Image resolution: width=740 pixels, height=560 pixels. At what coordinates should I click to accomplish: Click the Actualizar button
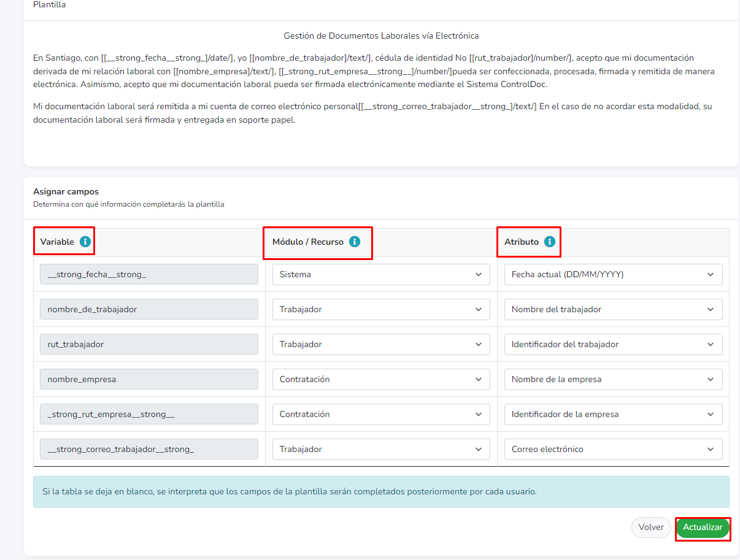703,527
